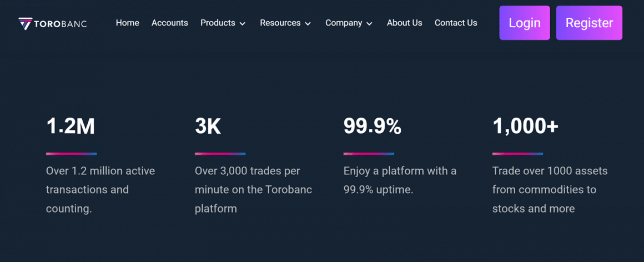This screenshot has width=644, height=262.
Task: Click the gradient bar under 1.2M
Action: [71, 154]
